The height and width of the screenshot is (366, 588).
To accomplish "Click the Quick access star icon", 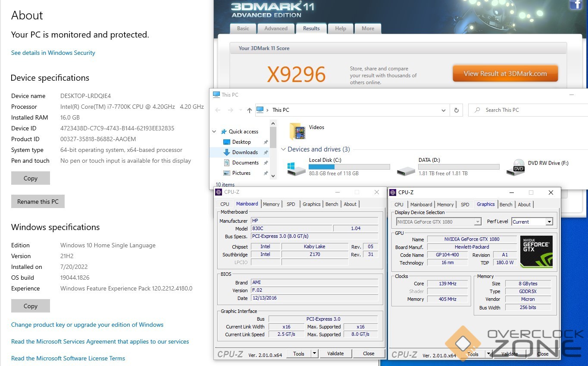I will point(224,132).
